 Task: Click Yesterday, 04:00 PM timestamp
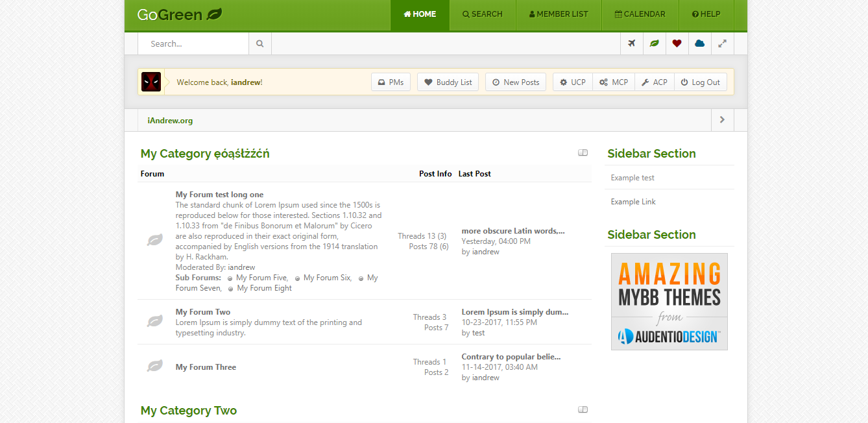coord(496,241)
